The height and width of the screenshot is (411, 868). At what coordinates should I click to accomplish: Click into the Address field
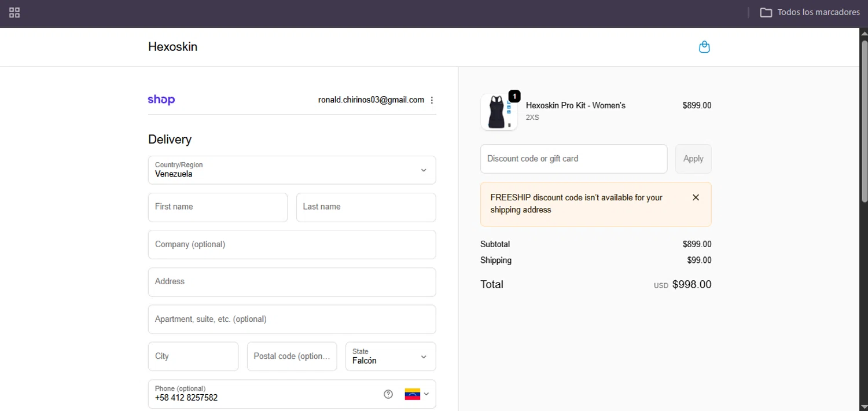coord(292,282)
